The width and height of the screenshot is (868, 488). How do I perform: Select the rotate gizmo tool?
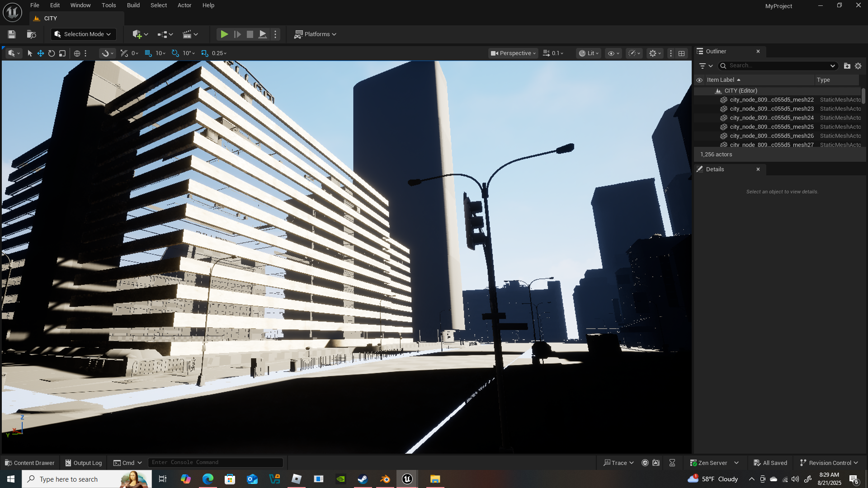pyautogui.click(x=52, y=53)
